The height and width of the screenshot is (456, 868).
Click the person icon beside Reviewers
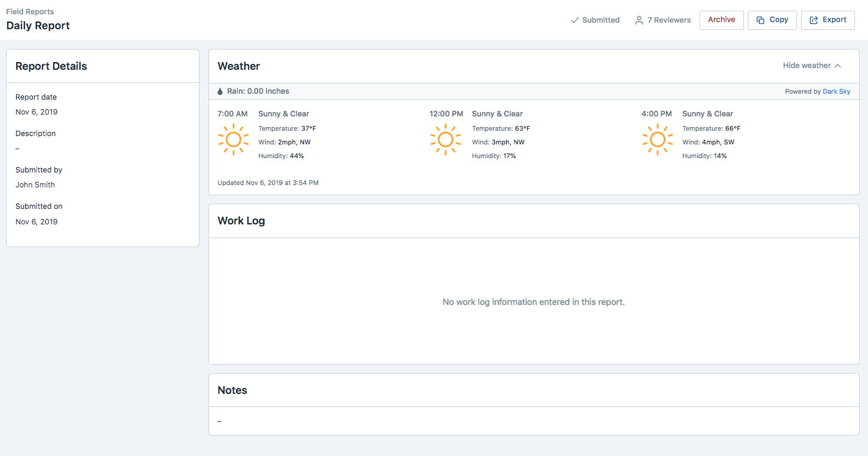[x=639, y=20]
